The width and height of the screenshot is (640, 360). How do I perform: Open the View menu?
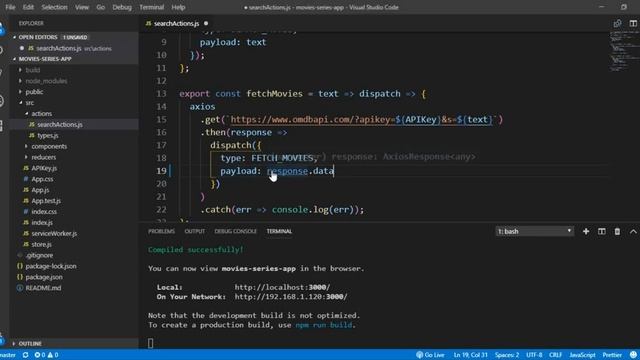[82, 7]
